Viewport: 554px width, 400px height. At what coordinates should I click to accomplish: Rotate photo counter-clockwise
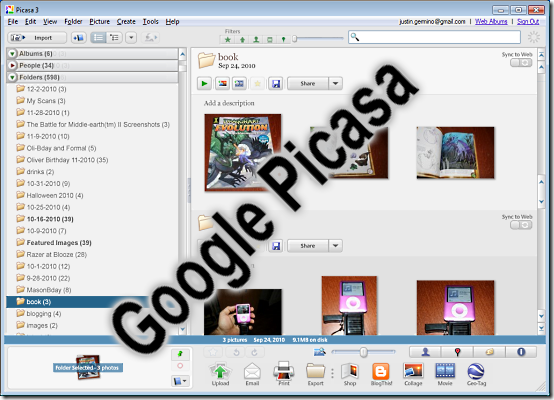point(236,352)
